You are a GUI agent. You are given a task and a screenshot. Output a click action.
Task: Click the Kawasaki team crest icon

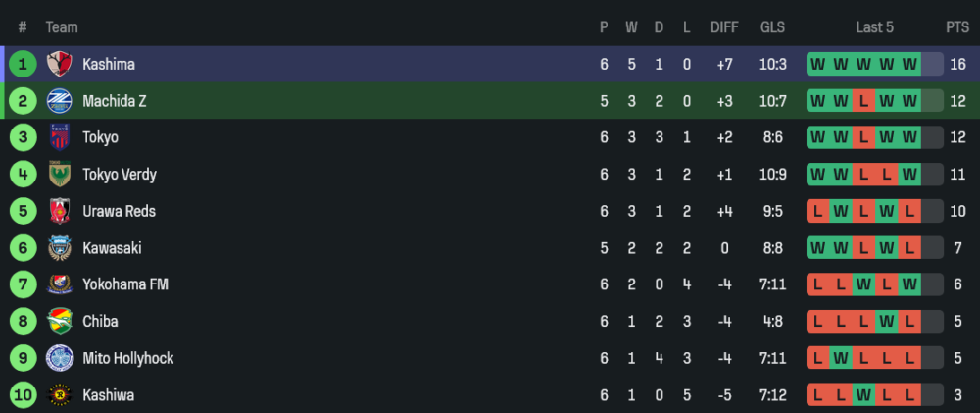point(59,248)
